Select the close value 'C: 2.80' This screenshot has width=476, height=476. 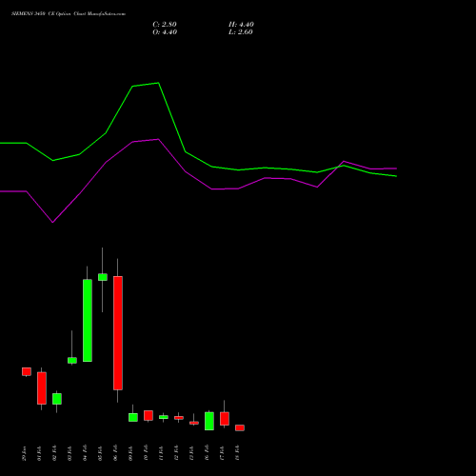pos(165,25)
